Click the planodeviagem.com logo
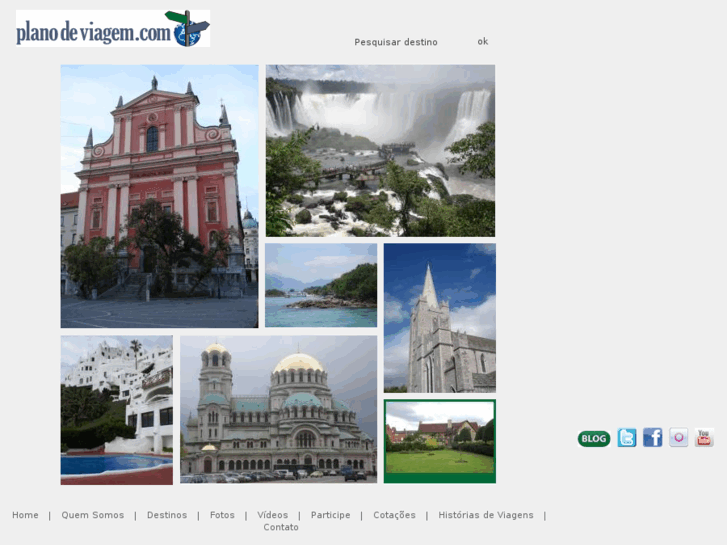The image size is (727, 545). click(x=113, y=28)
